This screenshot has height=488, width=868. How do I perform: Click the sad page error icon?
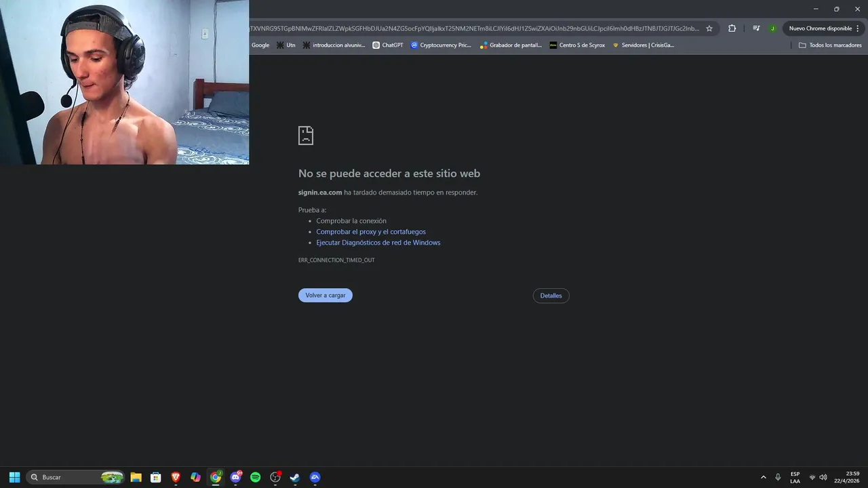point(306,136)
